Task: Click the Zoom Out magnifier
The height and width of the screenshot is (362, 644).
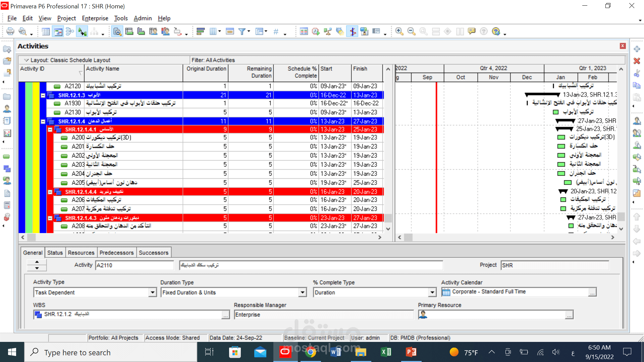Action: [411, 32]
